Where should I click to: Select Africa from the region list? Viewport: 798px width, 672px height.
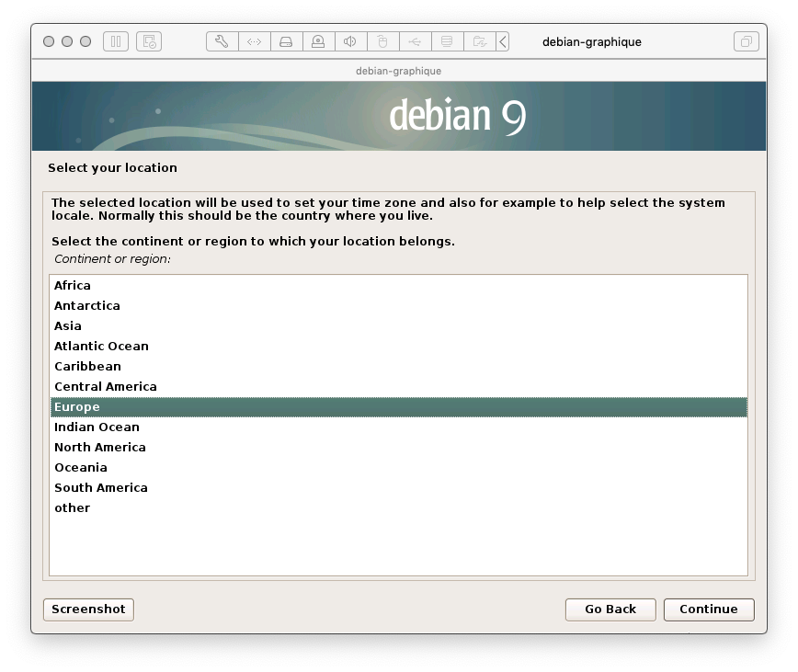click(398, 285)
